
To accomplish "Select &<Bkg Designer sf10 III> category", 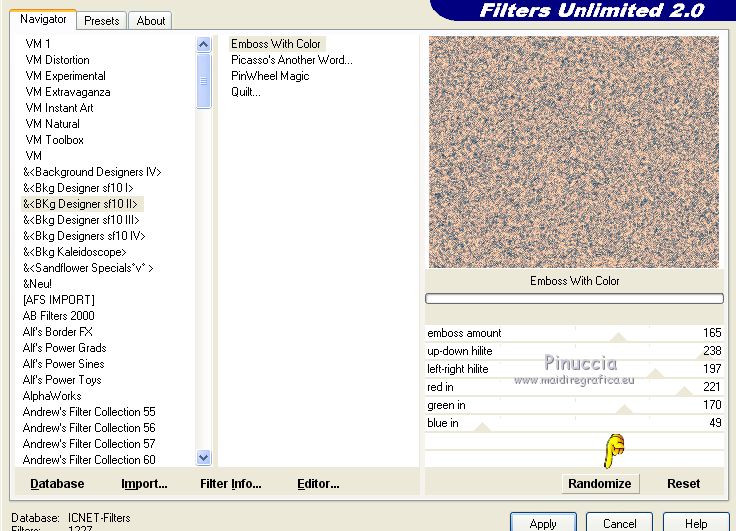I will [x=81, y=220].
